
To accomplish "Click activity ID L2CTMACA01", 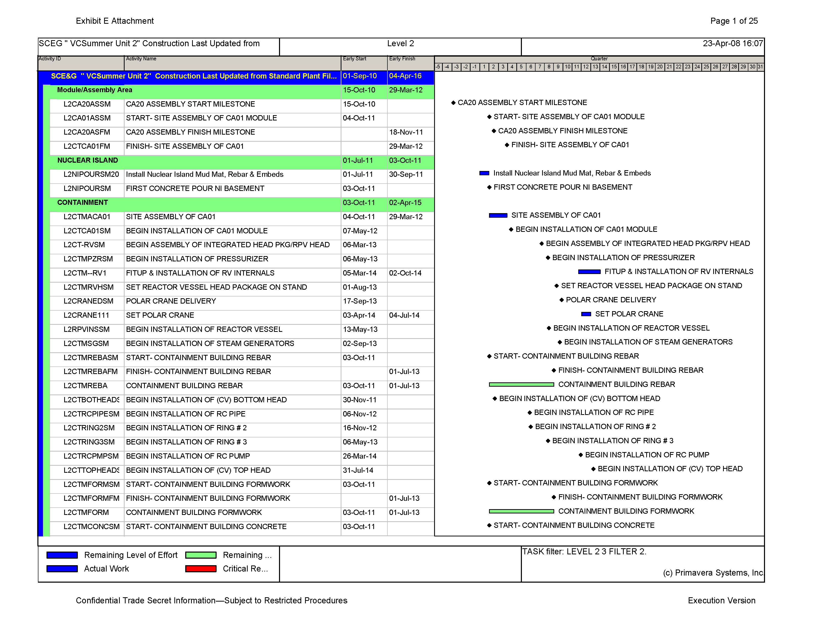I will tap(87, 217).
